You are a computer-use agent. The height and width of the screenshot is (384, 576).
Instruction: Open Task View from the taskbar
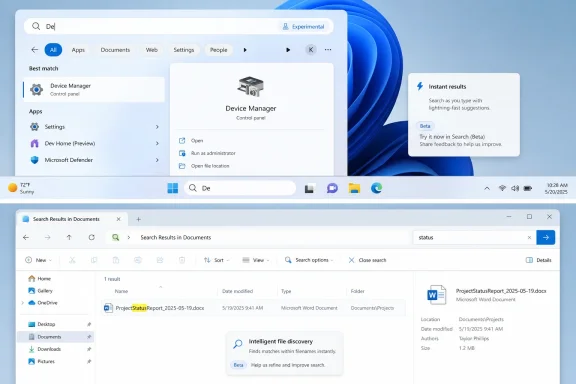(x=309, y=189)
